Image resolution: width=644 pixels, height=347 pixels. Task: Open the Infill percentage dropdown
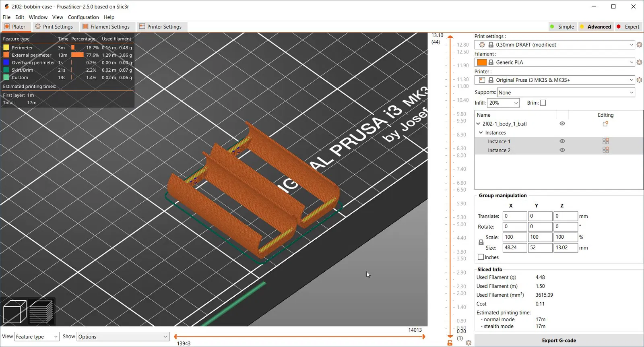(503, 103)
